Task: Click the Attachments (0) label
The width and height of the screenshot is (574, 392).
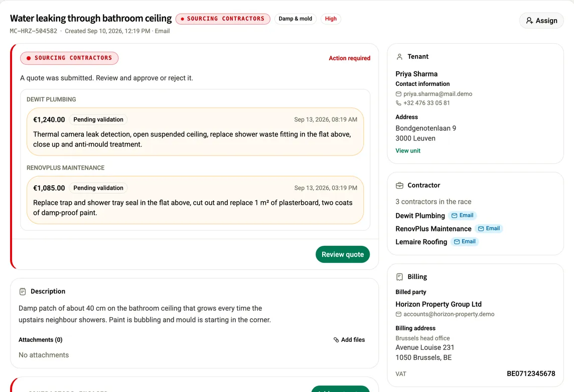Action: pos(40,340)
